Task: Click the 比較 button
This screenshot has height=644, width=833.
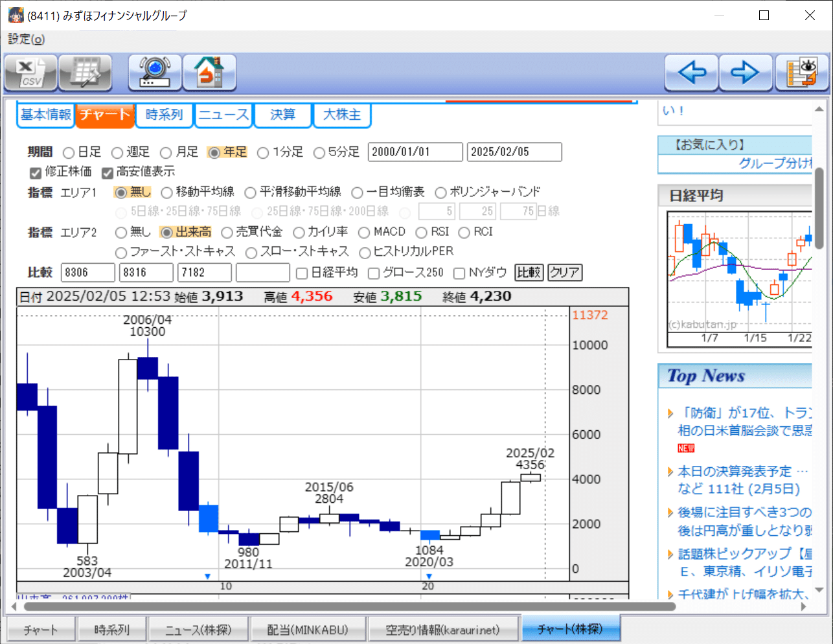Action: [x=529, y=273]
